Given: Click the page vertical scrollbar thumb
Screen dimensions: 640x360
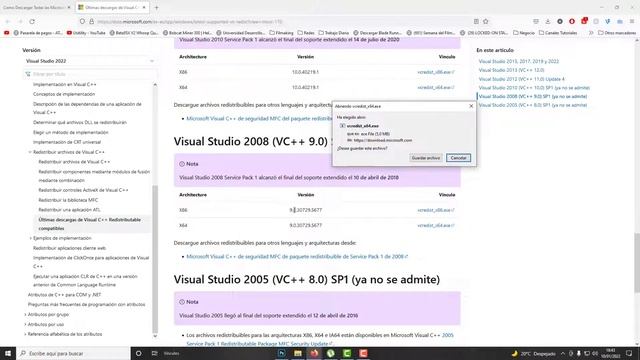Looking at the screenshot, I should pyautogui.click(x=637, y=262).
